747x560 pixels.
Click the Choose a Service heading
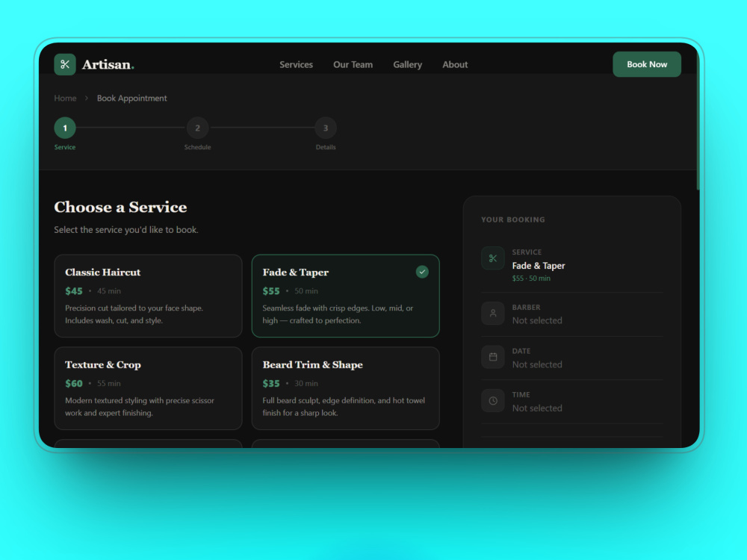click(120, 207)
